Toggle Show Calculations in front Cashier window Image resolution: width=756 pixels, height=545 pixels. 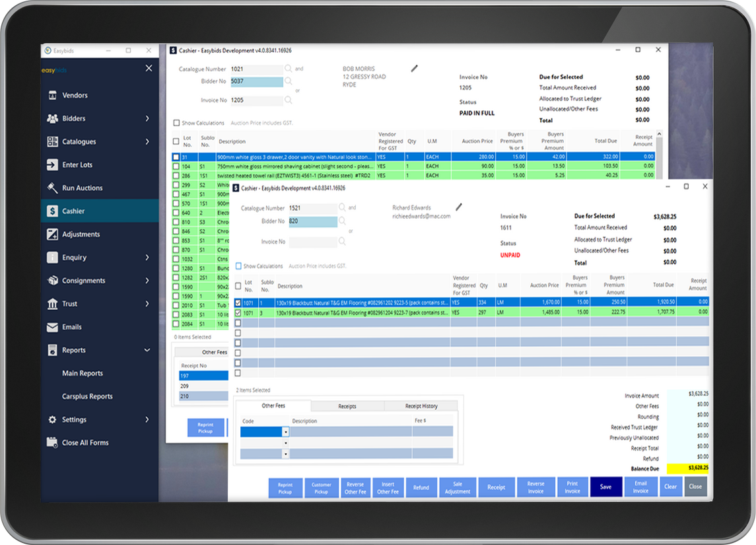[x=238, y=266]
